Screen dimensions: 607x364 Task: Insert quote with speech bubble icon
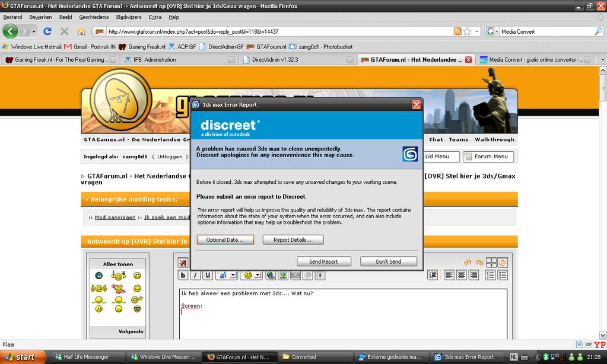[308, 275]
